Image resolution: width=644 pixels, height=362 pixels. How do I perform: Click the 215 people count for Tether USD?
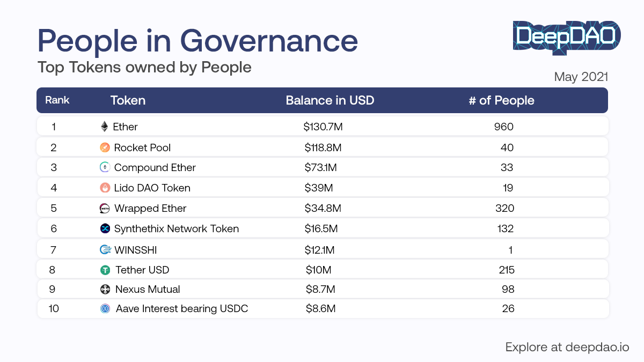506,270
